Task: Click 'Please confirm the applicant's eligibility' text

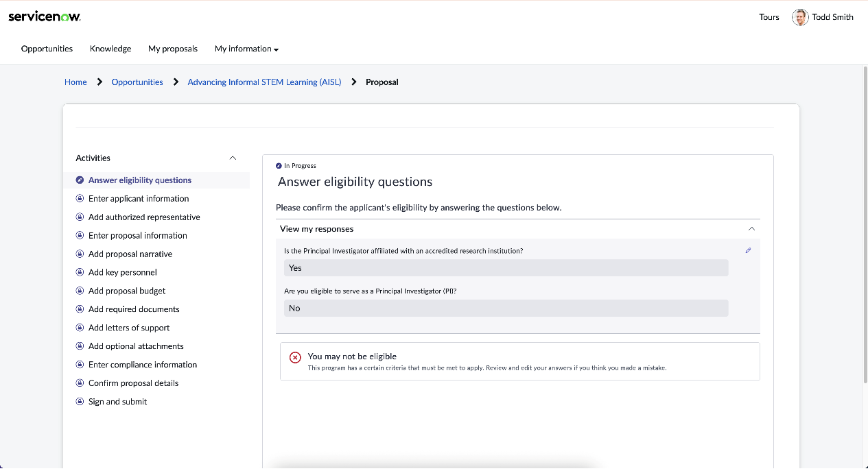Action: coord(419,208)
